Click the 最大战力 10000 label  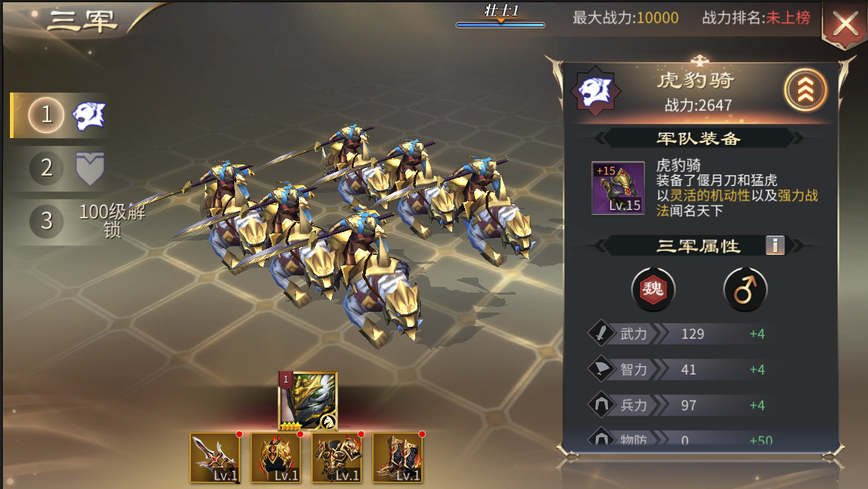point(625,18)
